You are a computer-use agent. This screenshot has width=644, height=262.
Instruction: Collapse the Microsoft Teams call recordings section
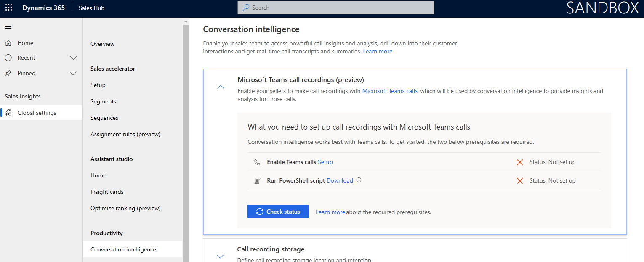coord(221,87)
